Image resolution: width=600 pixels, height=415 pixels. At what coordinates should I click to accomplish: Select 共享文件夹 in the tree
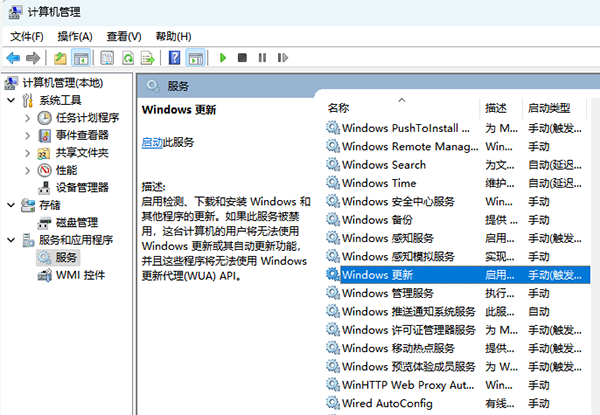[x=82, y=153]
